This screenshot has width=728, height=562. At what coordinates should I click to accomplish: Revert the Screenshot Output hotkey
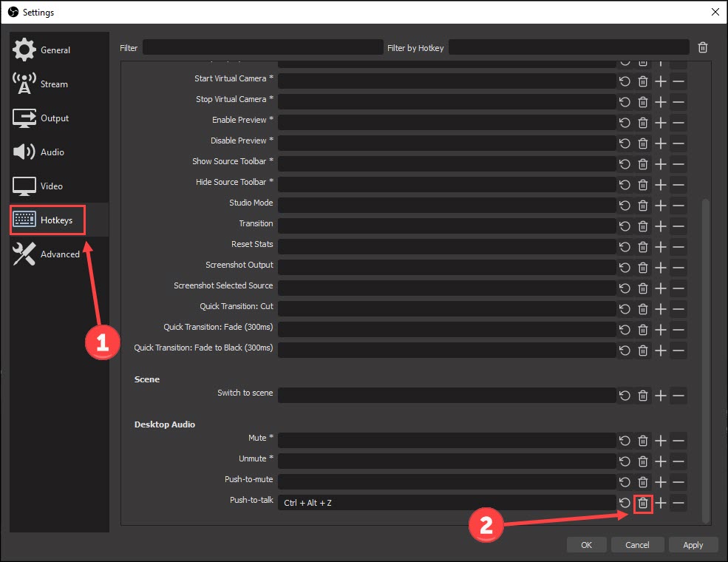click(x=625, y=268)
